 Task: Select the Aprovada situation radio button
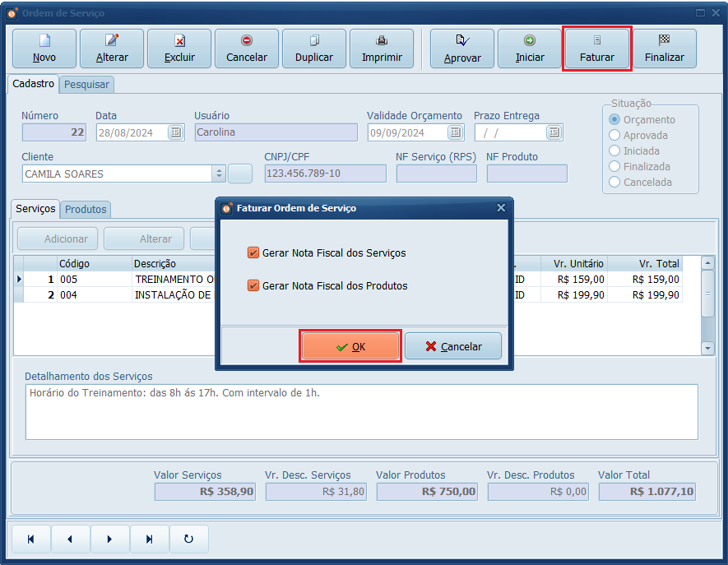614,136
